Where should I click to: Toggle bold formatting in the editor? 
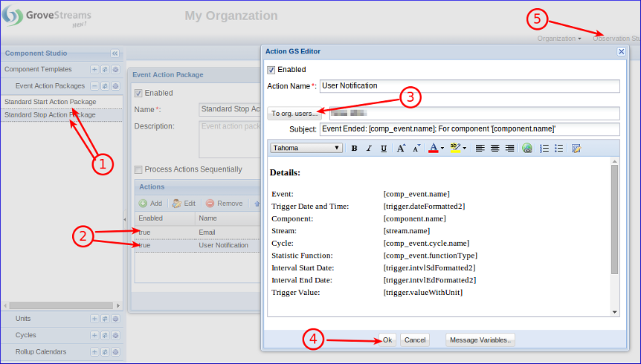point(354,148)
